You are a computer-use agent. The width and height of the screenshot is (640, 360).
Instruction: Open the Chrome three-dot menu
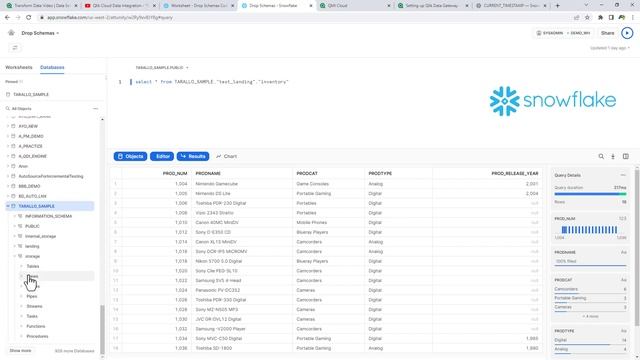[633, 18]
